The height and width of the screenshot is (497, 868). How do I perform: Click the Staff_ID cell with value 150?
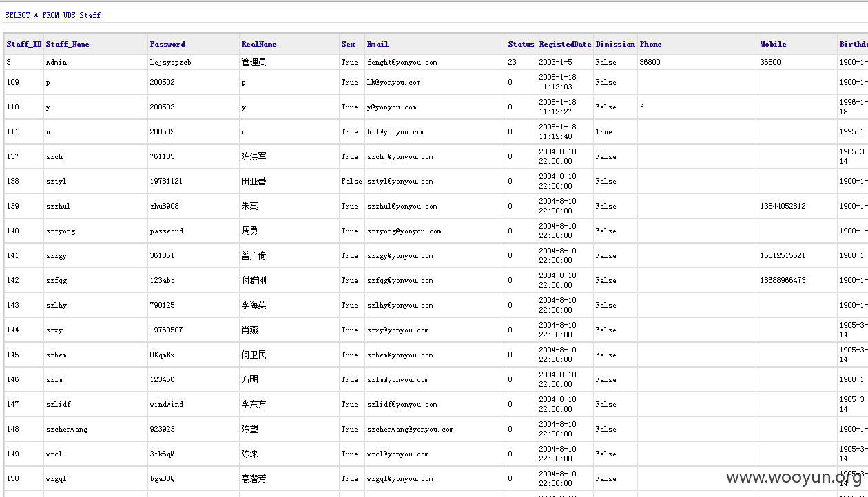24,478
